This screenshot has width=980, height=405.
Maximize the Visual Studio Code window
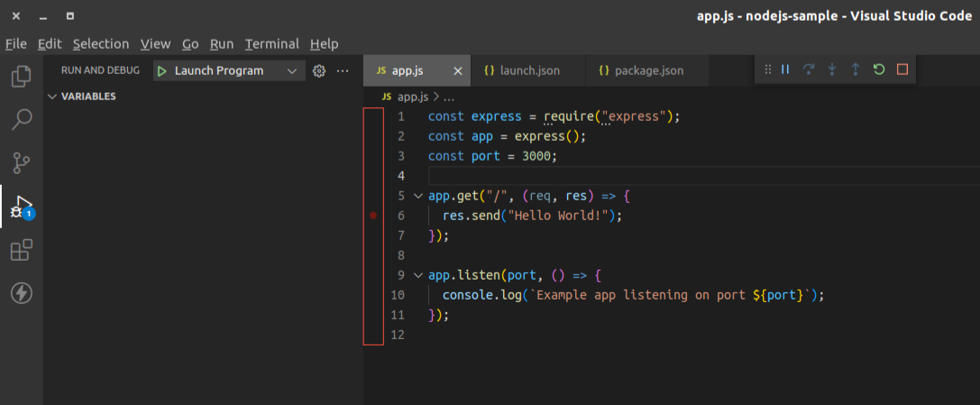coord(70,16)
